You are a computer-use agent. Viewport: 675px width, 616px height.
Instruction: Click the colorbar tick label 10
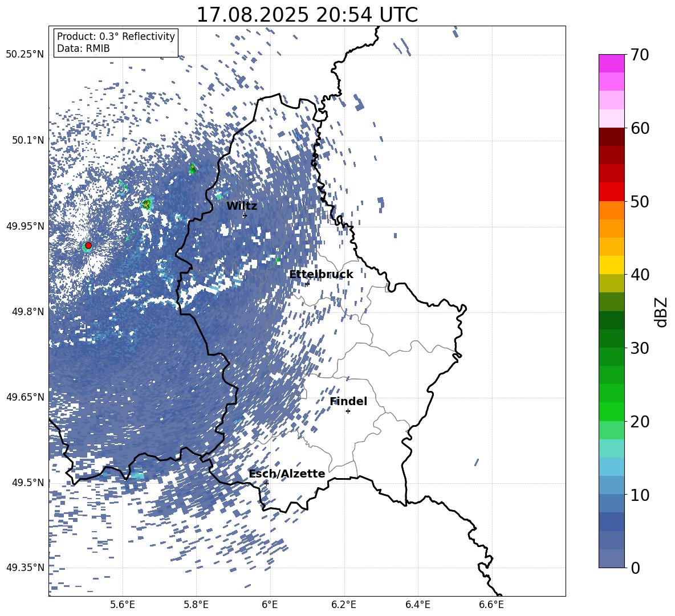[x=640, y=495]
